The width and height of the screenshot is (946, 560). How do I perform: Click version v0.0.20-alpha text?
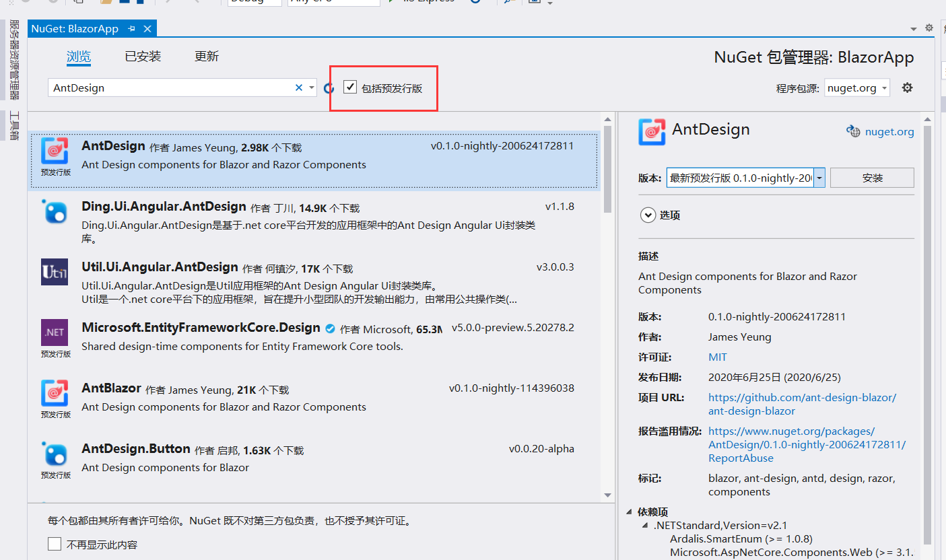click(x=542, y=449)
